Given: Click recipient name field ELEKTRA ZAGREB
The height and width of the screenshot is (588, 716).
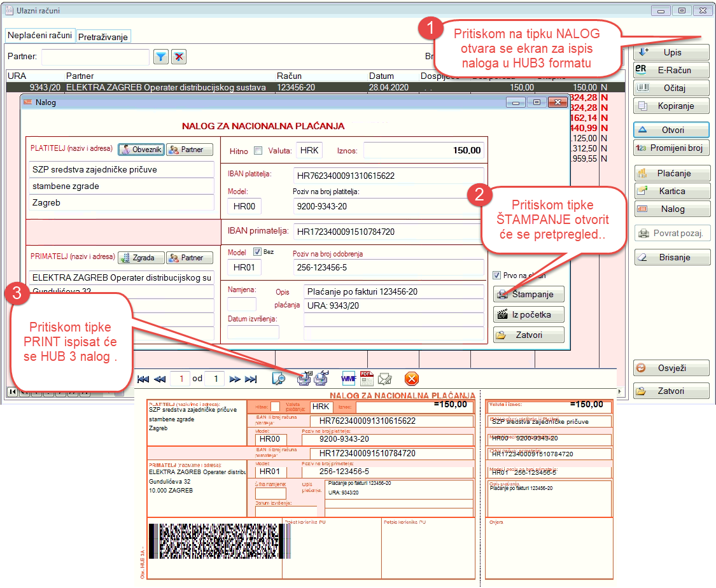Looking at the screenshot, I should coord(122,277).
